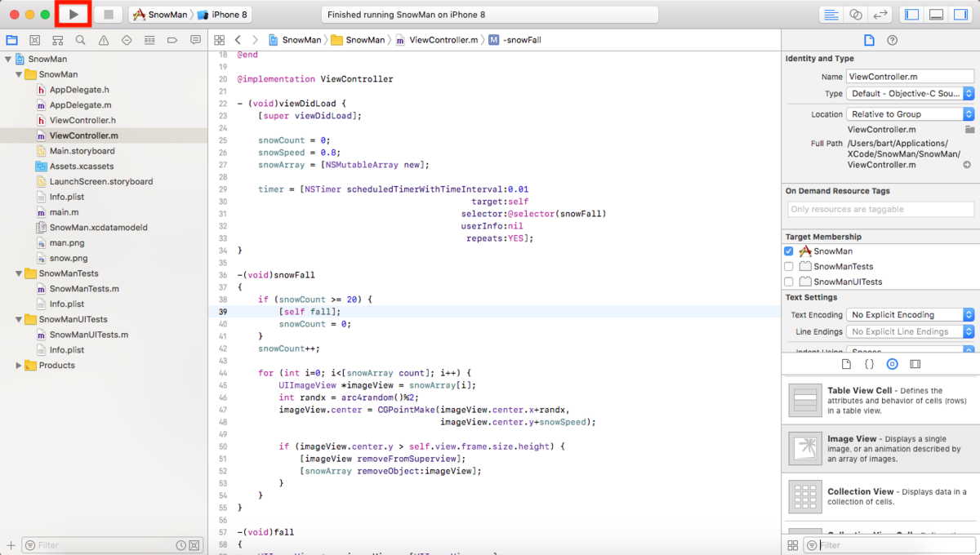
Task: Show the Code Snippet library
Action: [869, 364]
